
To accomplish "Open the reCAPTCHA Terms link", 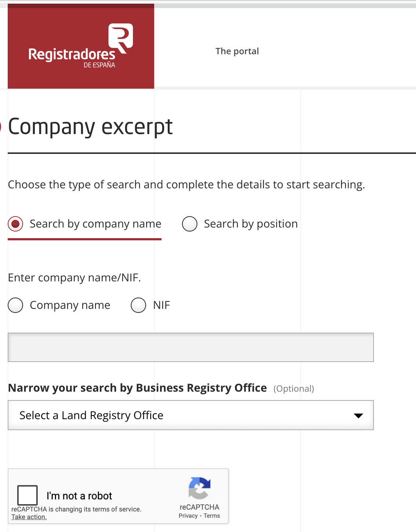I will pyautogui.click(x=212, y=516).
